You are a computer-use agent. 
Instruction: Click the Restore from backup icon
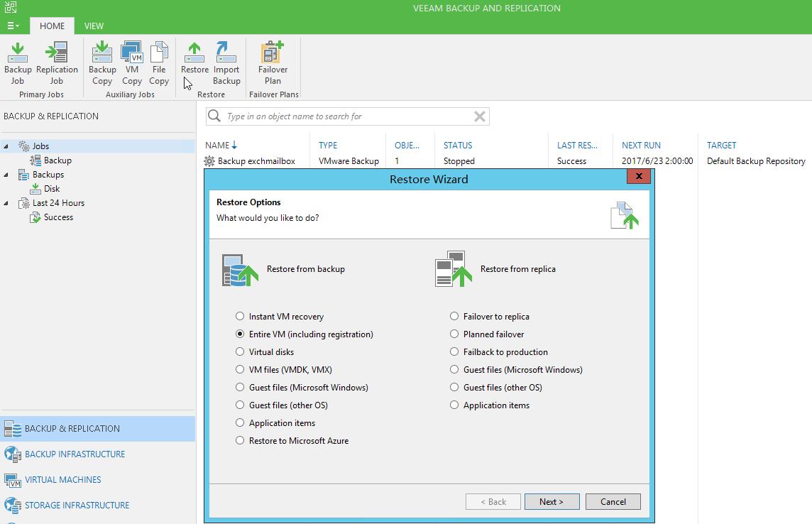click(240, 269)
